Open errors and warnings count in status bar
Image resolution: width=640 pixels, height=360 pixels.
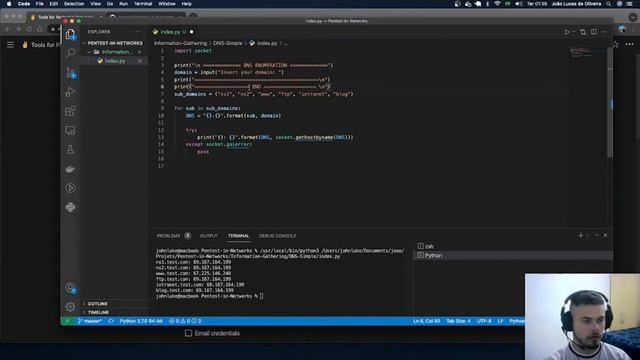coord(185,321)
